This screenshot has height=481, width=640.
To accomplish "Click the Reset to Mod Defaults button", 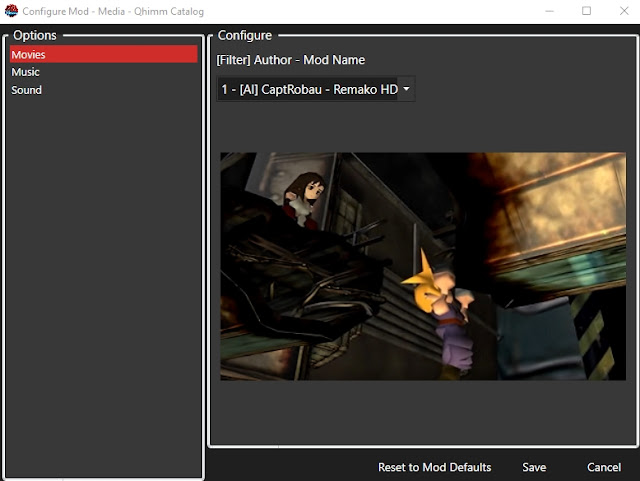I will [x=434, y=467].
